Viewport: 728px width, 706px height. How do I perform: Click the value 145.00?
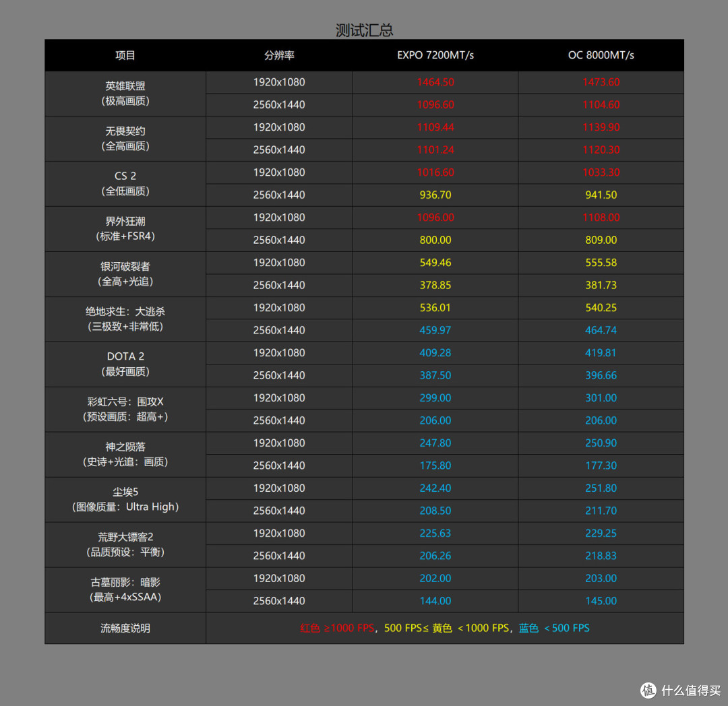[601, 601]
